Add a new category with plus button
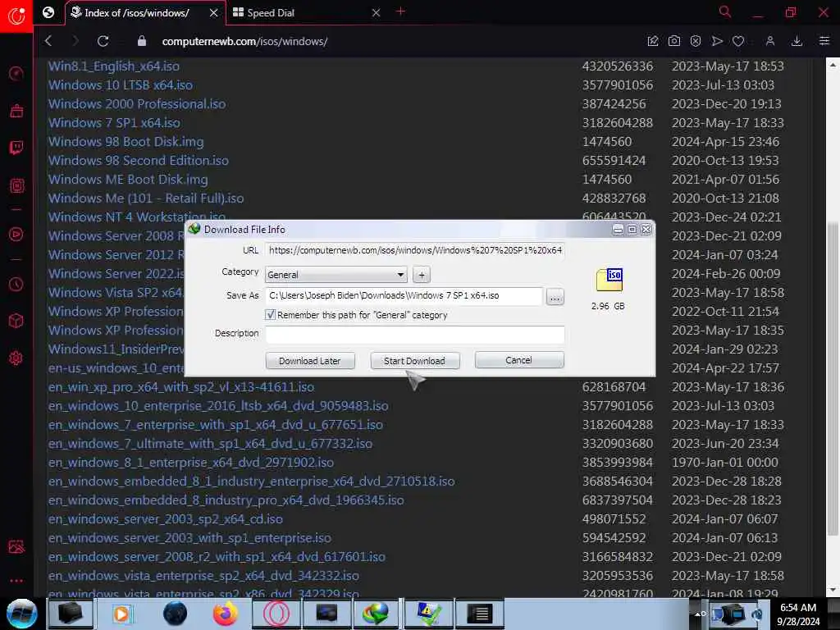This screenshot has height=630, width=840. click(x=422, y=275)
